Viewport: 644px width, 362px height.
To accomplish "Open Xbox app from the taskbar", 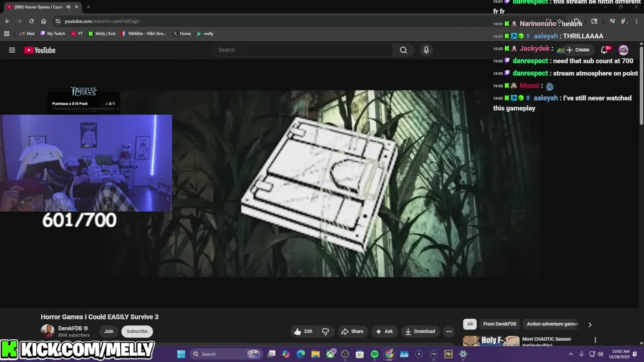I will 331,354.
